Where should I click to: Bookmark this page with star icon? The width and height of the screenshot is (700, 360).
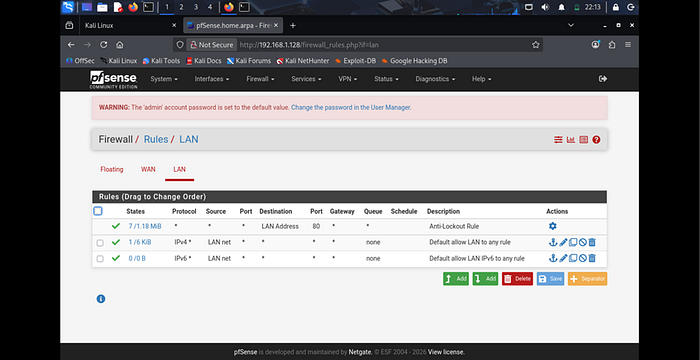(x=536, y=45)
